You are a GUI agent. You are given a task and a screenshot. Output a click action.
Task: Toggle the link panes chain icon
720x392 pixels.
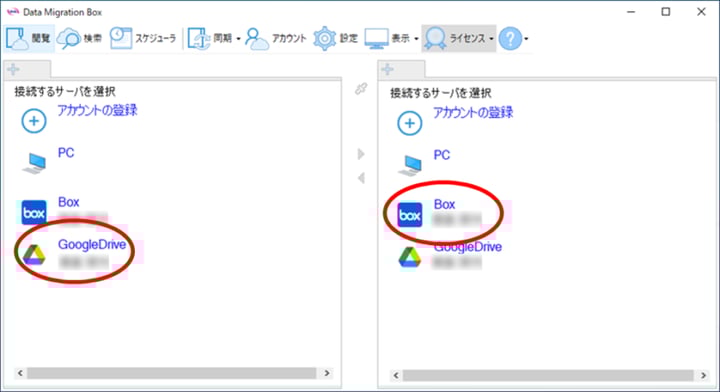pos(361,89)
